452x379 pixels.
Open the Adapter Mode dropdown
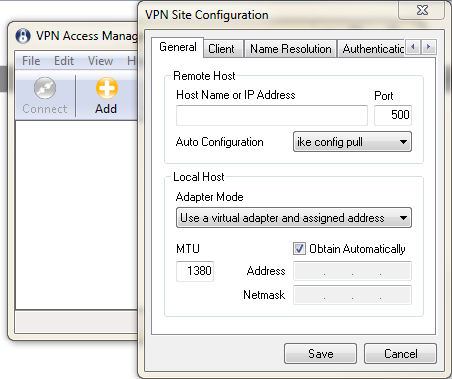coord(294,218)
